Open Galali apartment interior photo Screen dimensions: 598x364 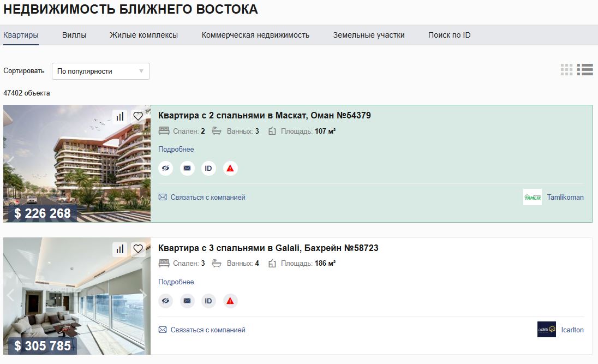pyautogui.click(x=77, y=296)
